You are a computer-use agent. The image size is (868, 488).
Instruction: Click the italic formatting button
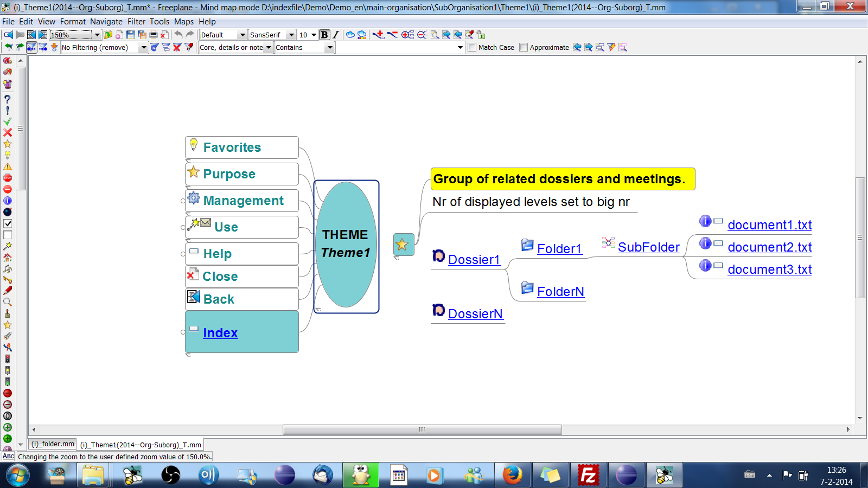point(336,35)
